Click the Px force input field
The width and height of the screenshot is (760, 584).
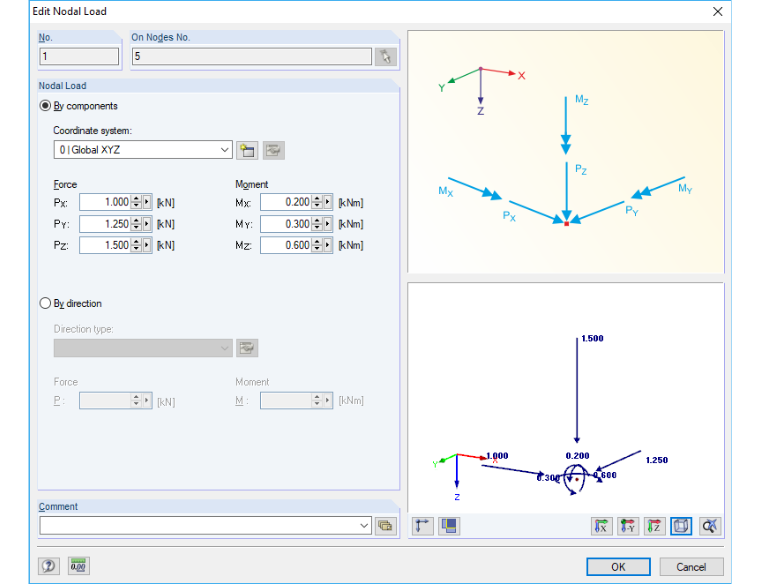(105, 202)
